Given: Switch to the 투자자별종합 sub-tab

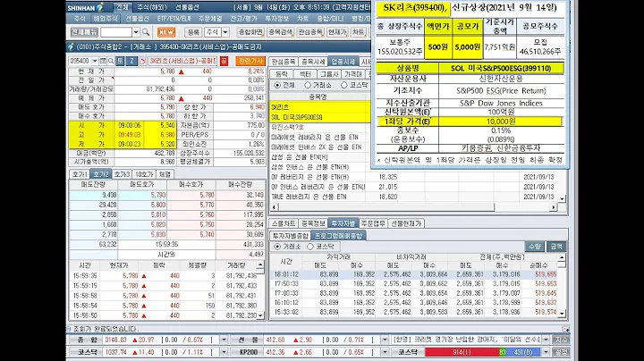Looking at the screenshot, I should (x=291, y=236).
